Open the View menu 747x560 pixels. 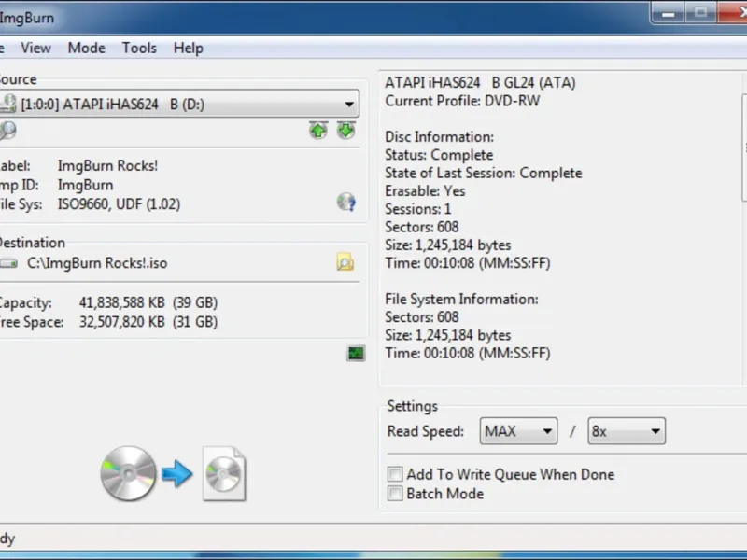click(35, 49)
